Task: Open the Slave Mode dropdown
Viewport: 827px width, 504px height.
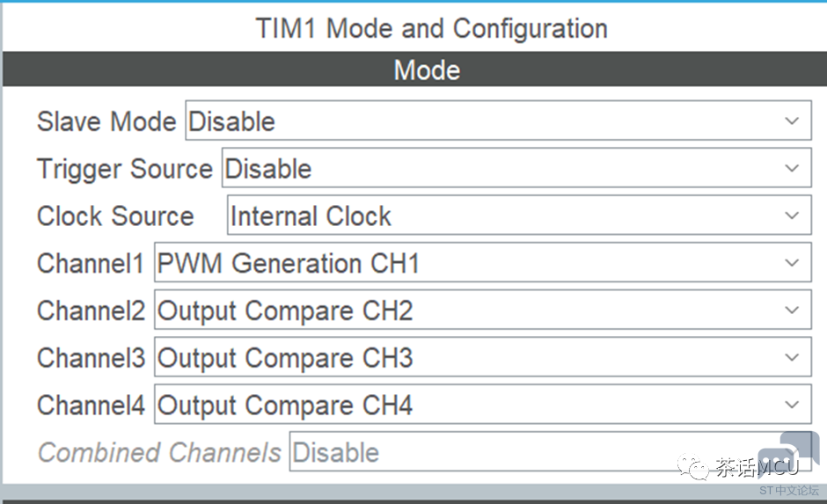Action: 498,121
